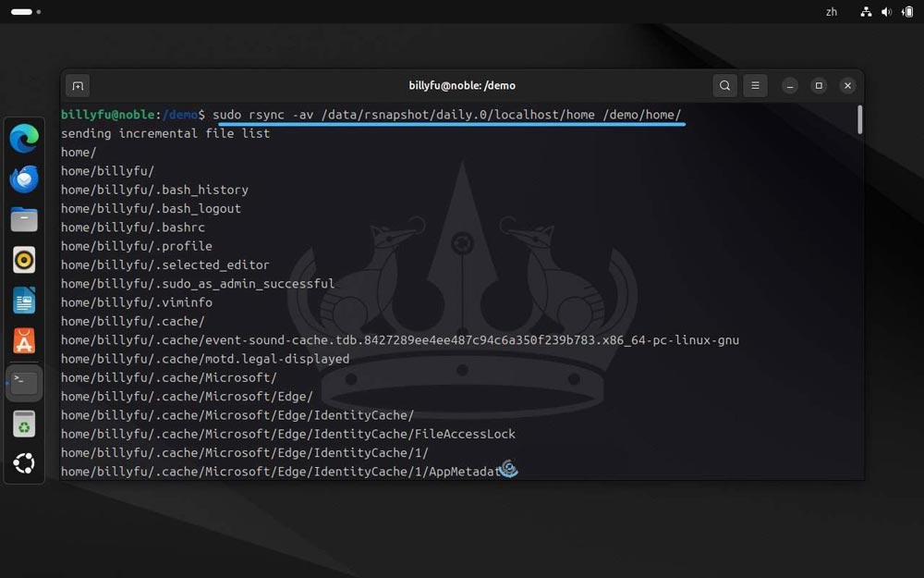Image resolution: width=924 pixels, height=578 pixels.
Task: Open Rhythmbox music player in dock
Action: pyautogui.click(x=24, y=260)
